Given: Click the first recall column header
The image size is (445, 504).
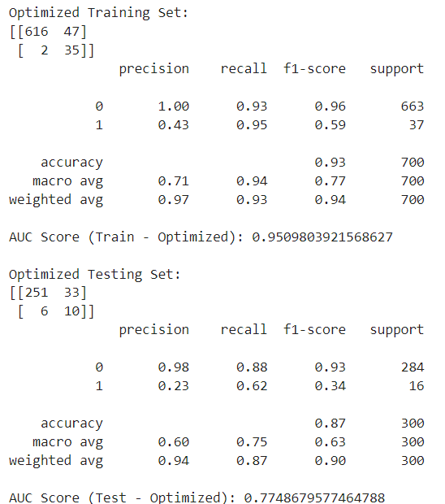Looking at the screenshot, I should tap(244, 69).
